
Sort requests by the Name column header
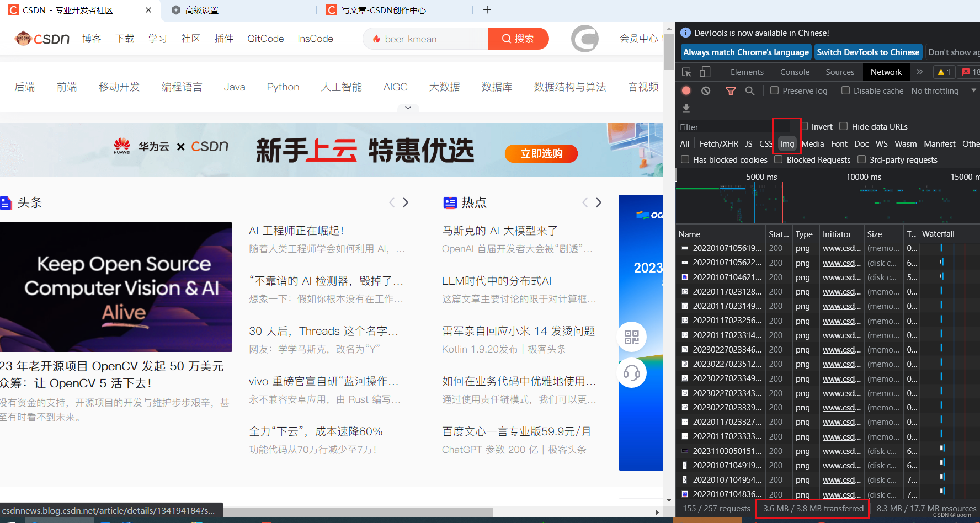(721, 234)
